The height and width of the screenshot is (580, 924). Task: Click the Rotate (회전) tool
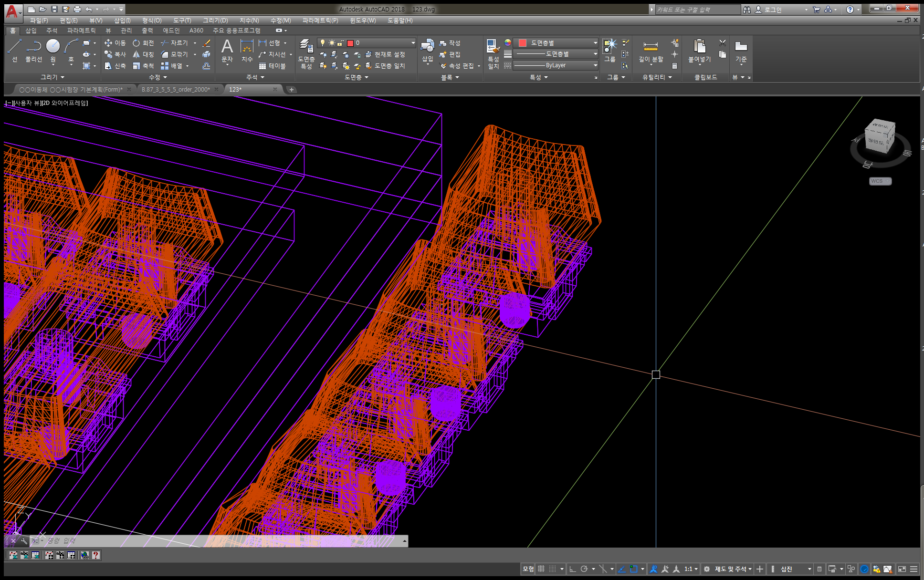click(x=143, y=43)
